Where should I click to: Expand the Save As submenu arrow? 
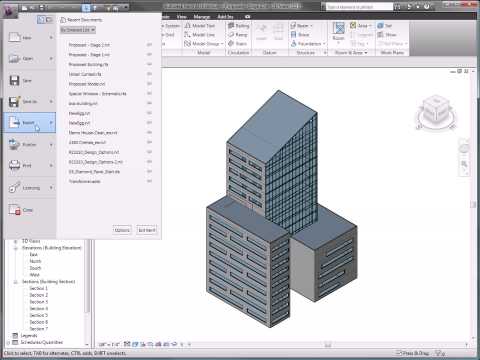click(51, 101)
